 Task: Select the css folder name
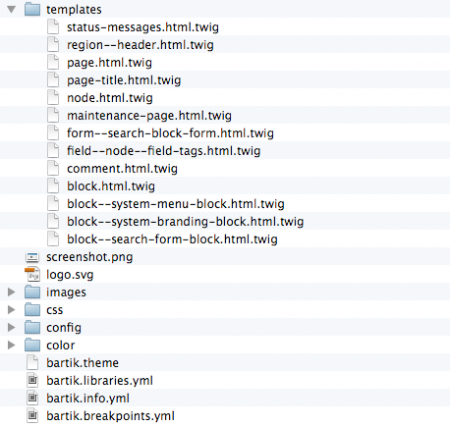55,310
